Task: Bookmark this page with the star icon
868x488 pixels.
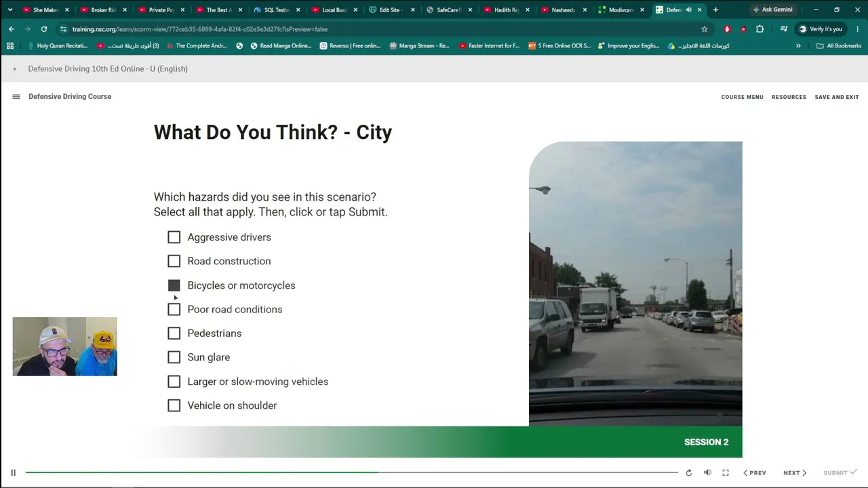Action: click(x=705, y=29)
